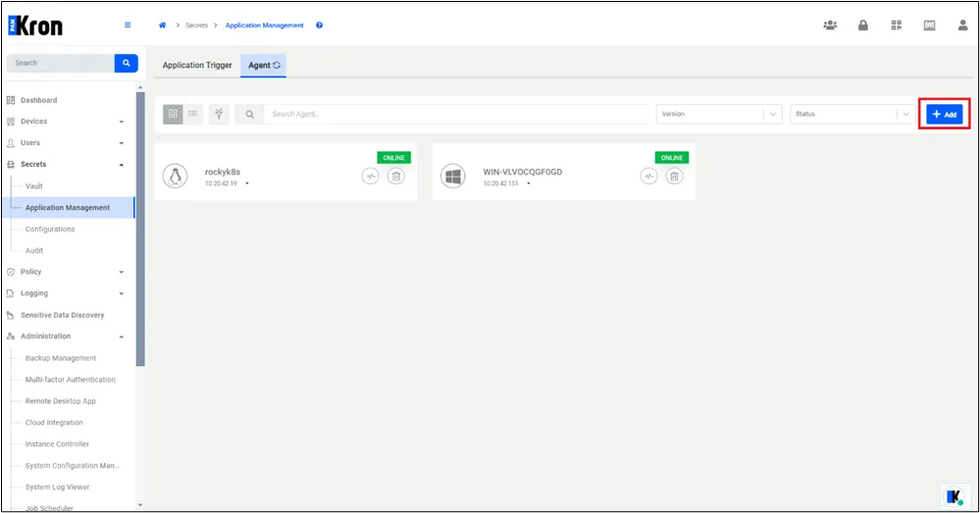The height and width of the screenshot is (513, 980).
Task: Open the screen monitor icon in header
Action: [x=929, y=25]
